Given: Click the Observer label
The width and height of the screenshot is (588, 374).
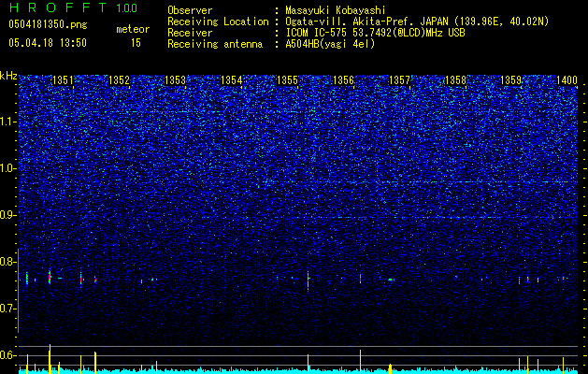Looking at the screenshot, I should coord(190,10).
